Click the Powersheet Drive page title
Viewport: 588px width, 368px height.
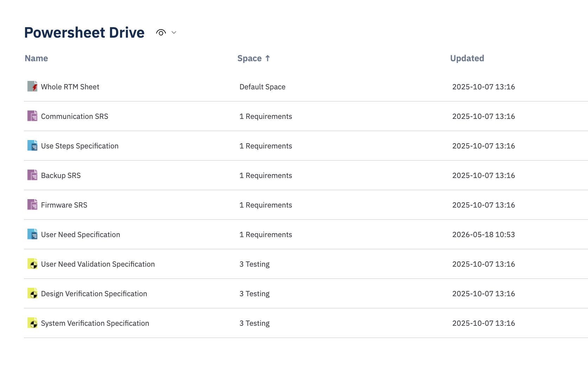pos(84,33)
